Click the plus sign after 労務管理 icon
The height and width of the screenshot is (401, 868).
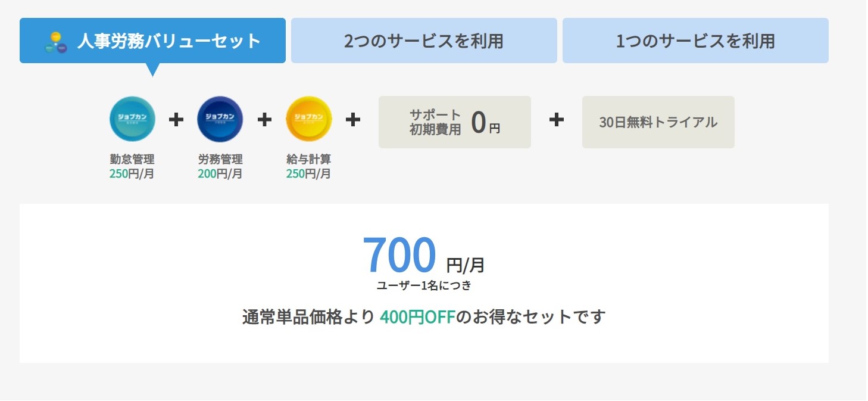264,120
